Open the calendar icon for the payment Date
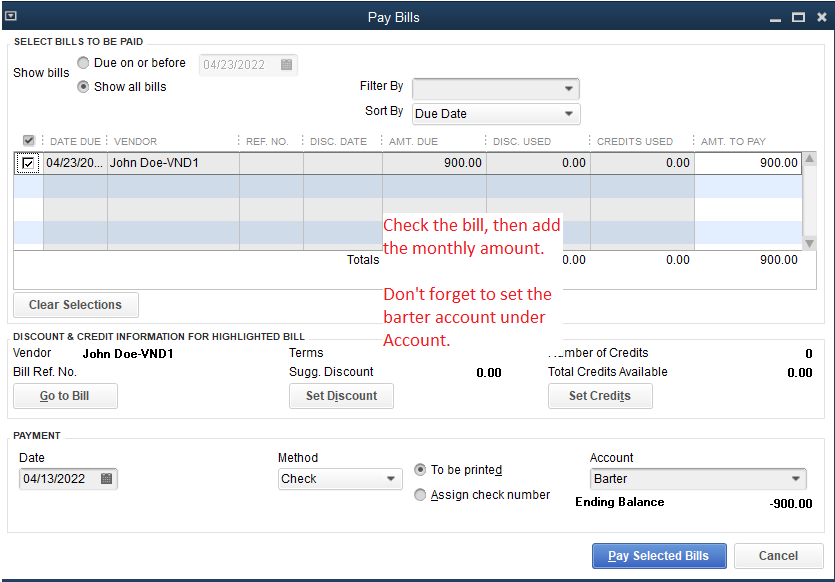The height and width of the screenshot is (582, 835). tap(107, 479)
